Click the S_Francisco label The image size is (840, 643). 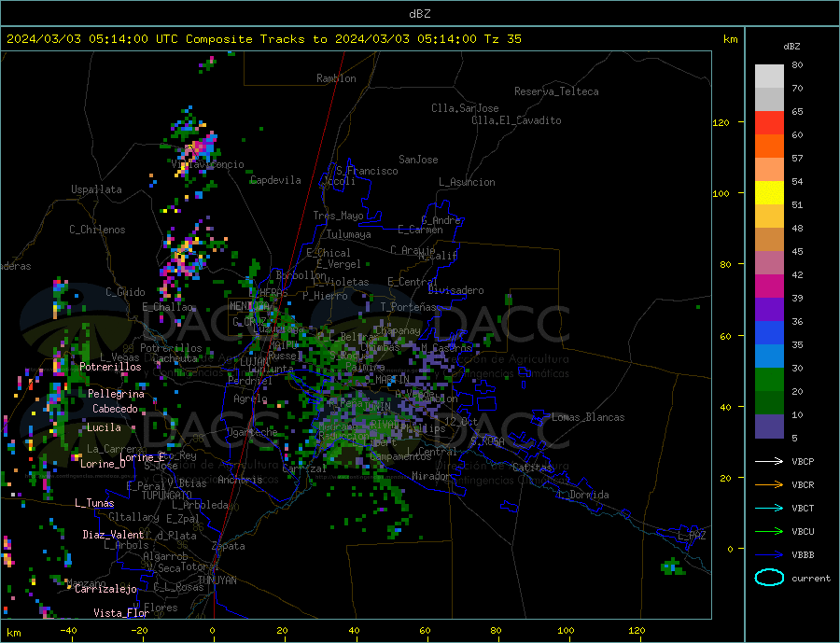(x=367, y=171)
